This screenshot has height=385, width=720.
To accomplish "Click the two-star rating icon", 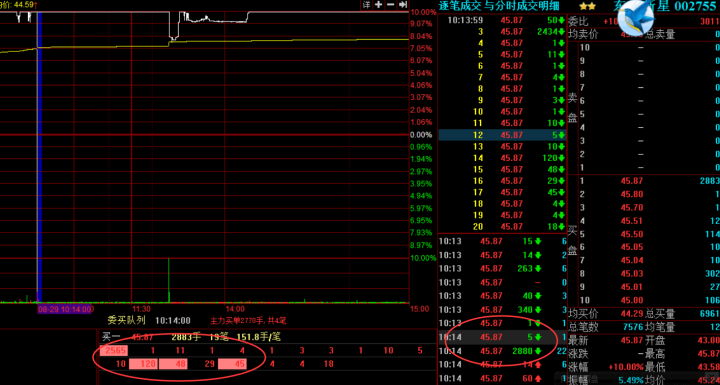I will (x=587, y=6).
